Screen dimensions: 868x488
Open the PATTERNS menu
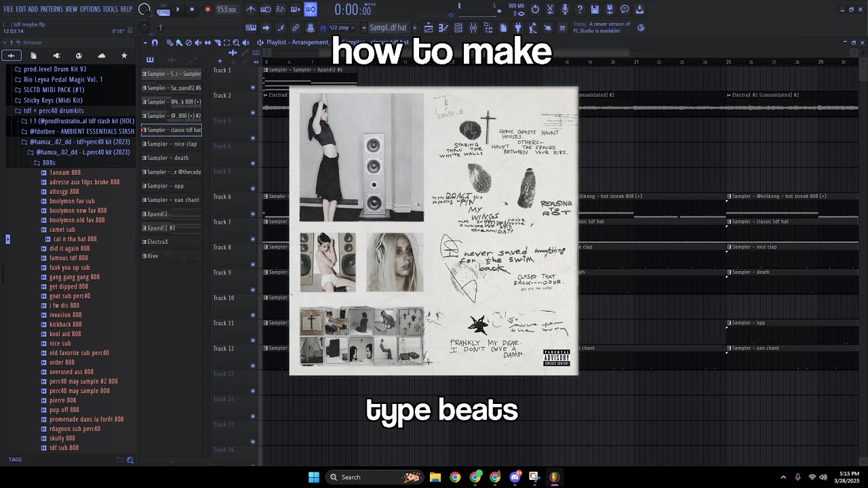(x=52, y=9)
